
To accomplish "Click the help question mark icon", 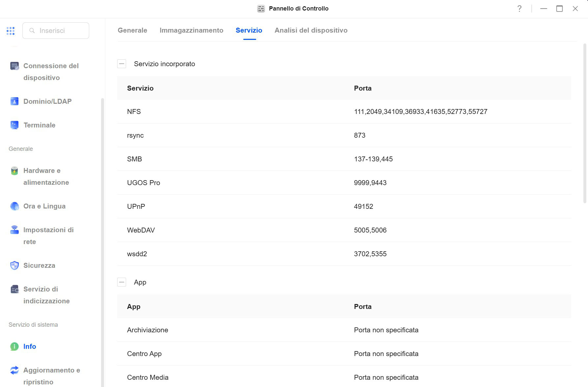I will tap(519, 9).
